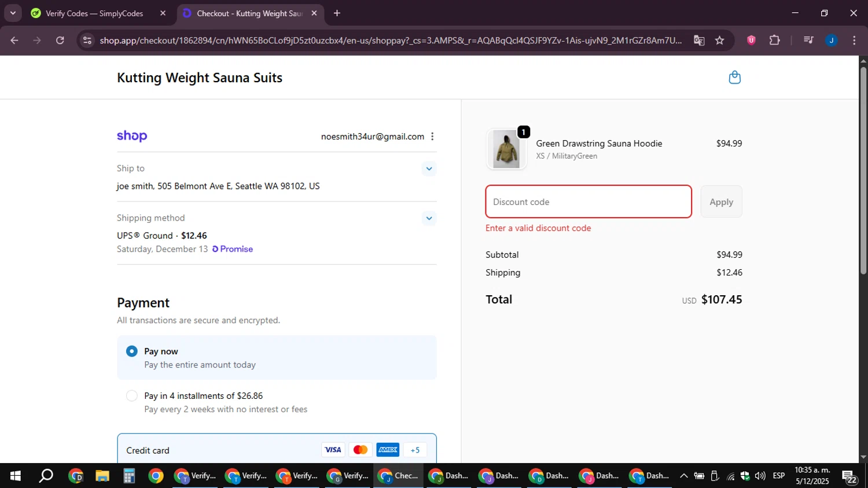Click the shipping address joe smith line

tap(218, 186)
